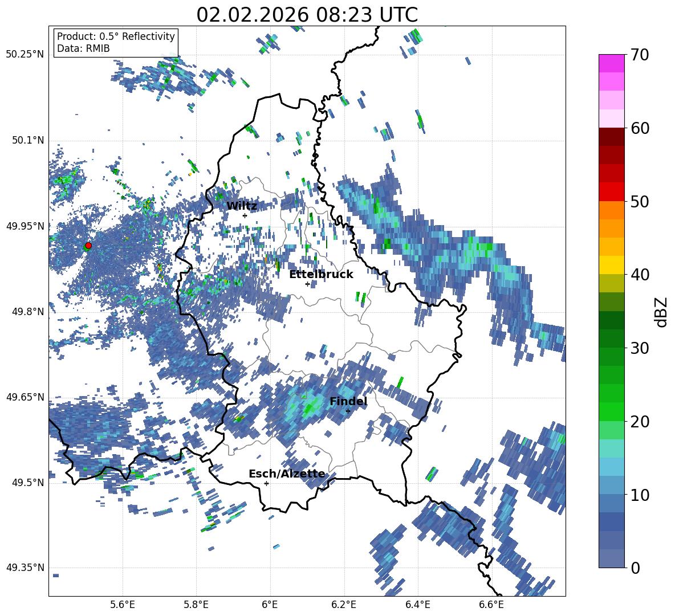Click the 0 value on the colorbar
675x616 pixels.
pos(635,568)
